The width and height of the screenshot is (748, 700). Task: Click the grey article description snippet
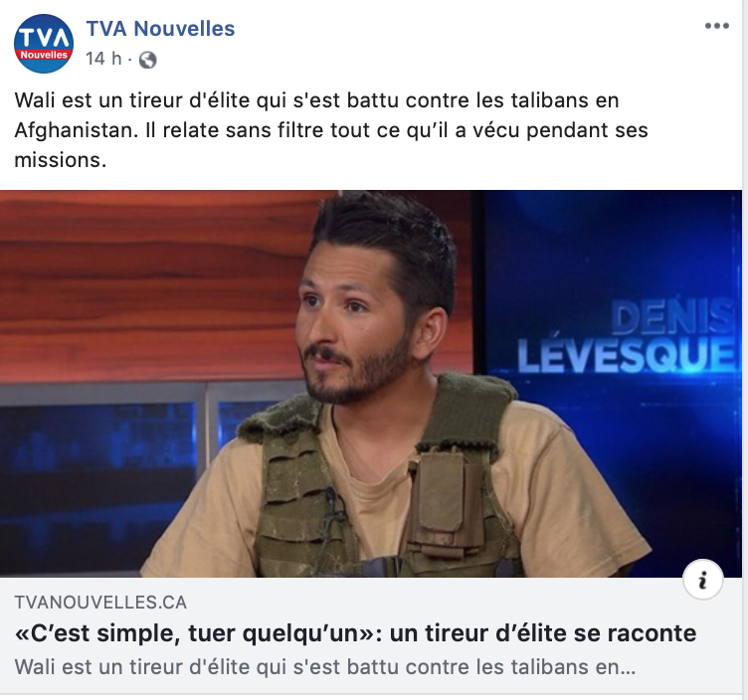(x=325, y=666)
